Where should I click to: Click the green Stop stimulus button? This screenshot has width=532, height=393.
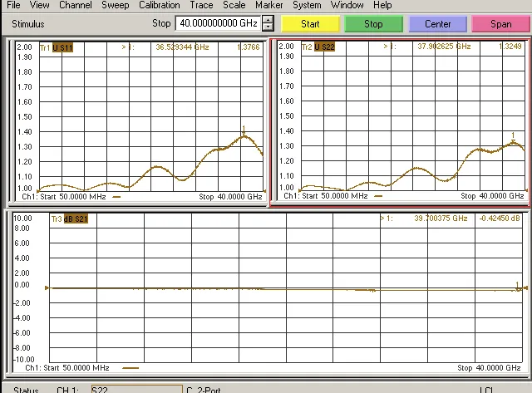pos(373,24)
